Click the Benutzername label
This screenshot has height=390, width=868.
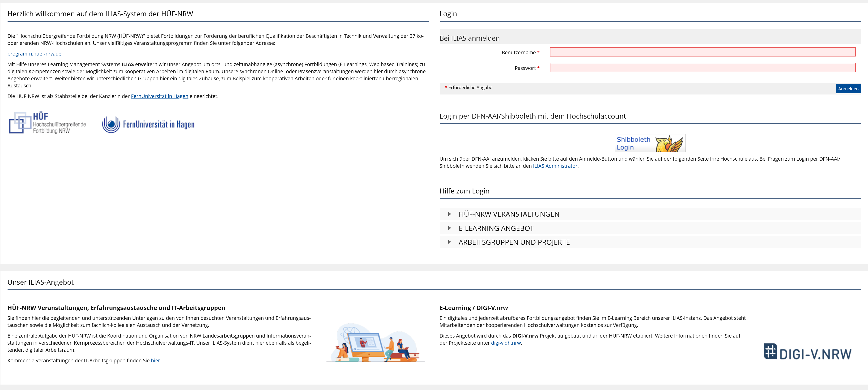520,53
